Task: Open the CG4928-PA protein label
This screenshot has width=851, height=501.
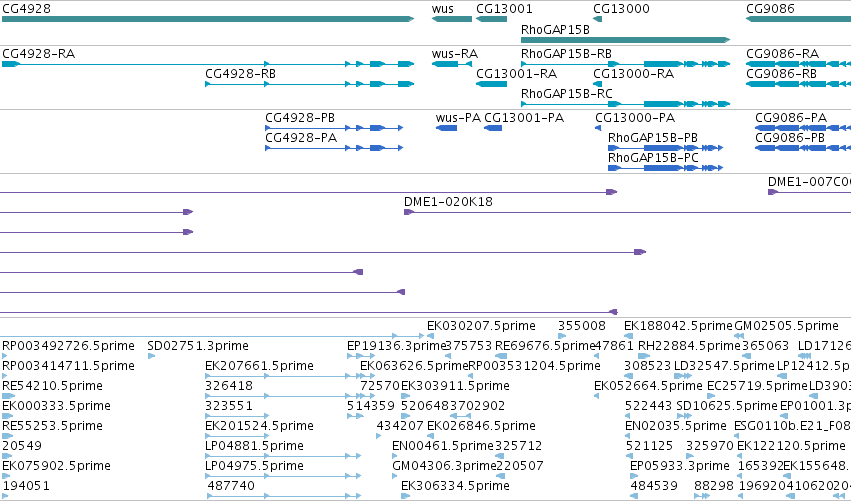Action: pyautogui.click(x=301, y=138)
